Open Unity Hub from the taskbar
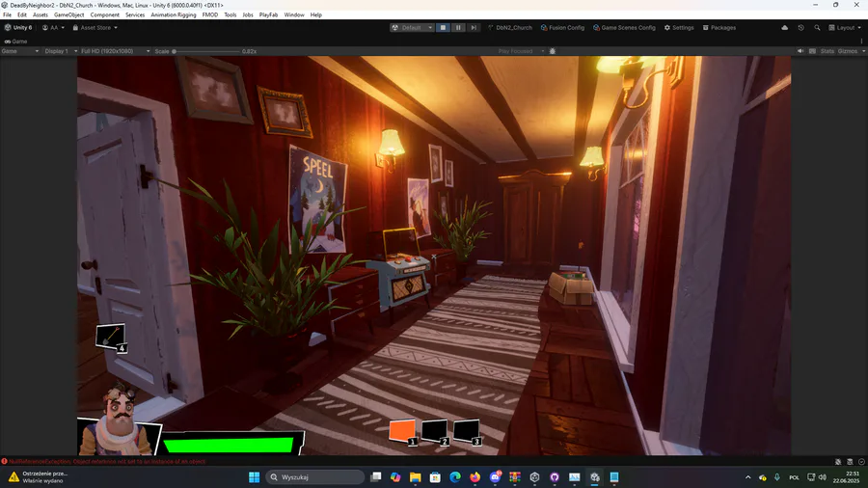 534,477
